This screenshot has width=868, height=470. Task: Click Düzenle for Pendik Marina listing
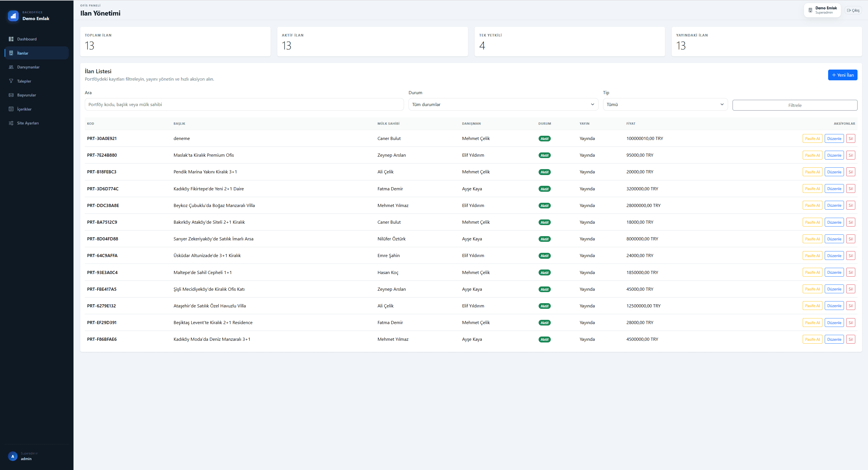[x=834, y=172]
